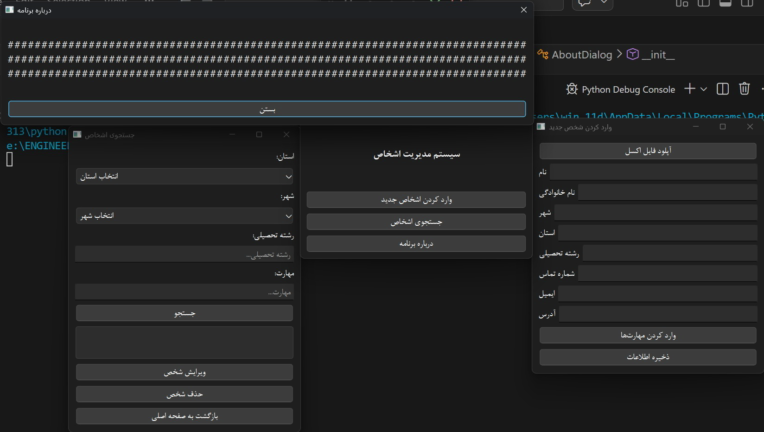The height and width of the screenshot is (432, 764).
Task: Click the وارد کردن شخص جدید window app icon
Action: tap(541, 127)
